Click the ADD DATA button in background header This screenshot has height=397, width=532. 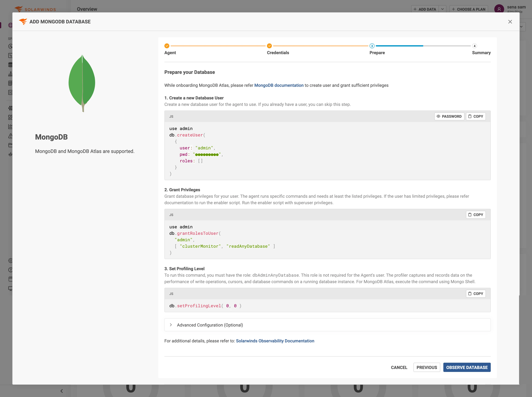click(x=425, y=9)
